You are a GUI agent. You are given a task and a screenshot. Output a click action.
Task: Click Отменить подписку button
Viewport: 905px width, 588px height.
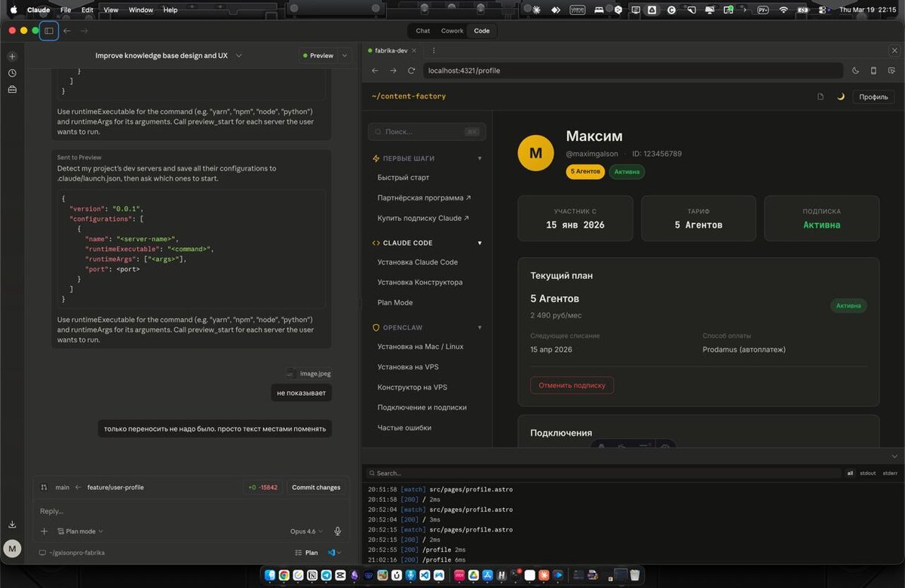pos(572,385)
